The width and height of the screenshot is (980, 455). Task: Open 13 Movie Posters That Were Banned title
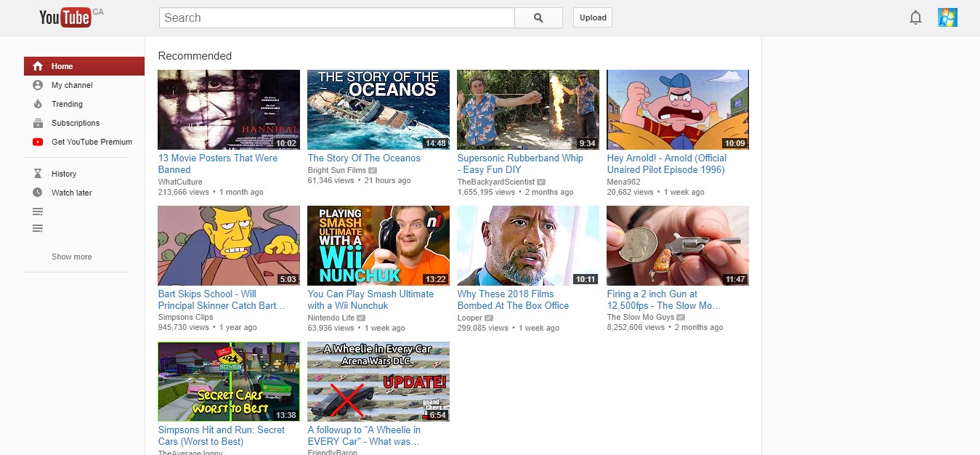pos(218,164)
